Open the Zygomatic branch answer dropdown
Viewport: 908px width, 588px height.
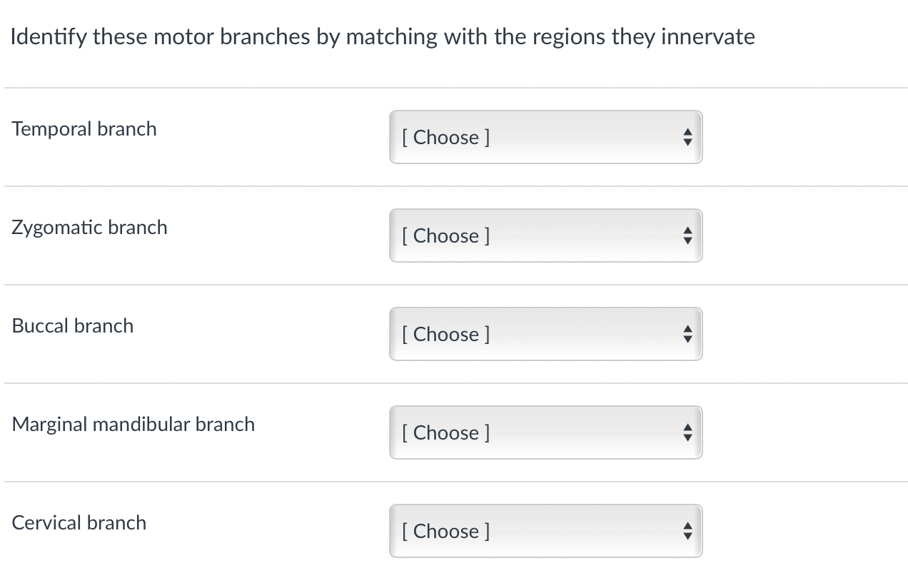tap(546, 235)
